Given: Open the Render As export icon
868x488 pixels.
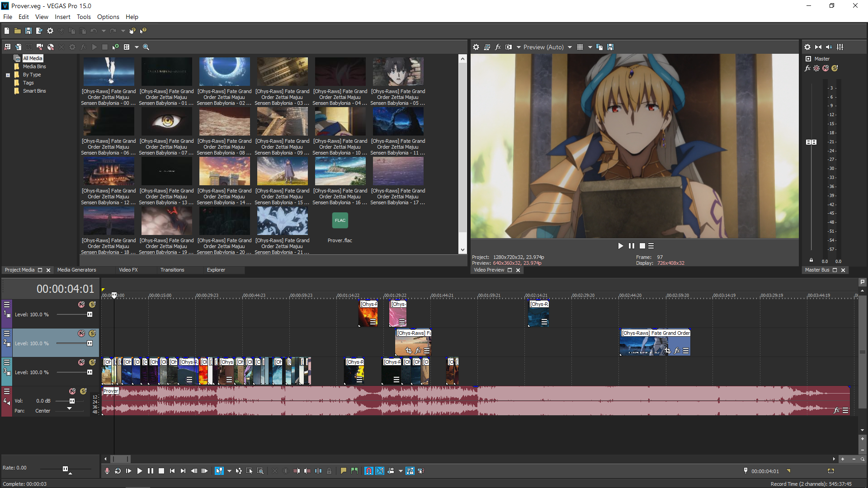Looking at the screenshot, I should 39,31.
